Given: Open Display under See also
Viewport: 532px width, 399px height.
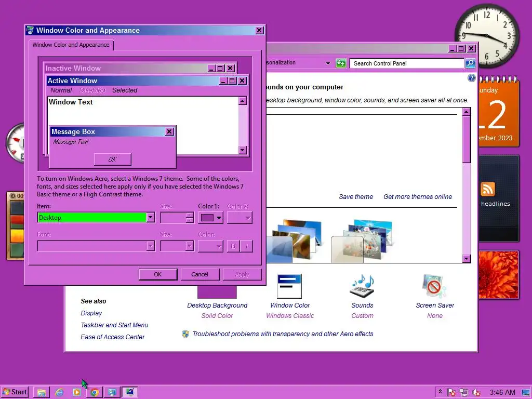Looking at the screenshot, I should click(91, 313).
